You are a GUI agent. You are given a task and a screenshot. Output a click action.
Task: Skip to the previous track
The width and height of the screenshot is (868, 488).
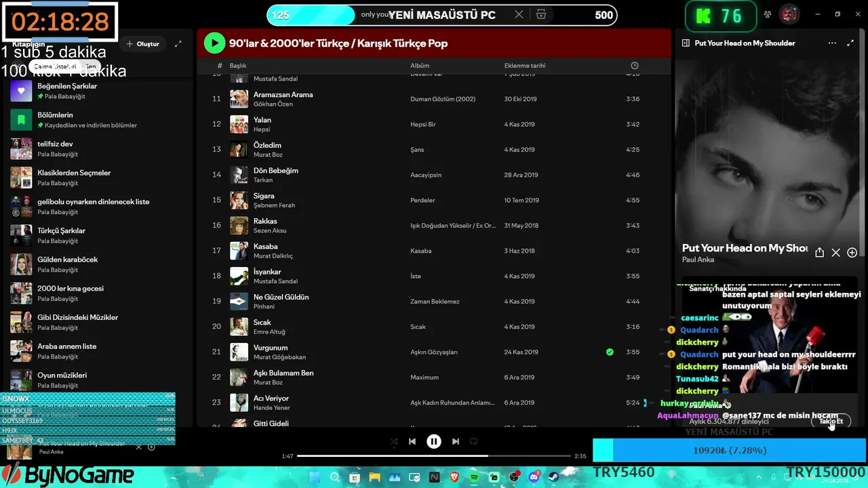point(412,441)
